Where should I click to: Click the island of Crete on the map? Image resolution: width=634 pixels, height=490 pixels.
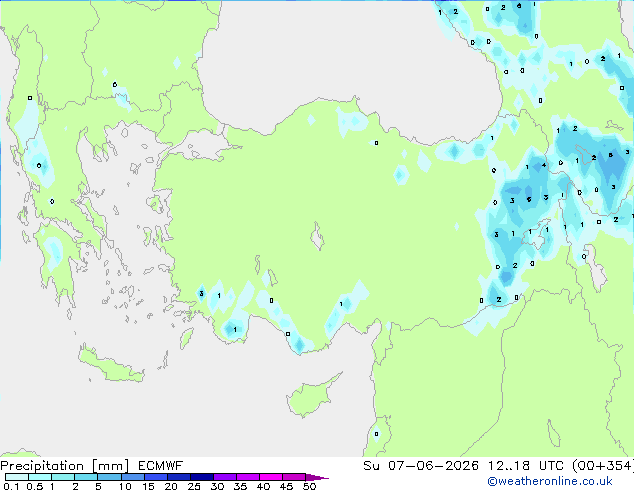(x=111, y=366)
